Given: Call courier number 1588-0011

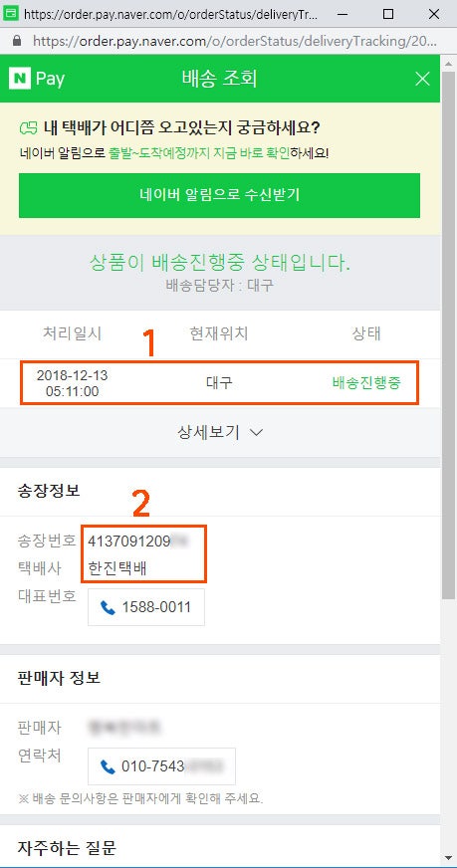Looking at the screenshot, I should [x=146, y=607].
